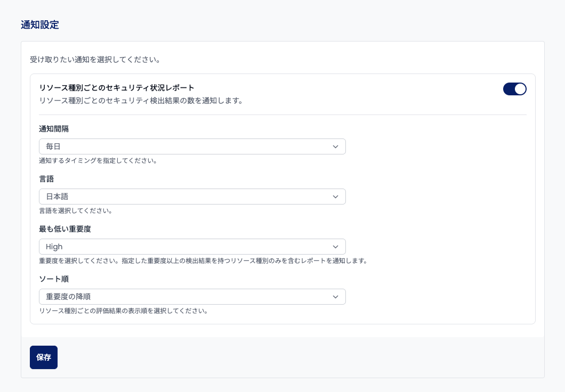
Task: Click the High value in the severity selector
Action: click(x=54, y=247)
